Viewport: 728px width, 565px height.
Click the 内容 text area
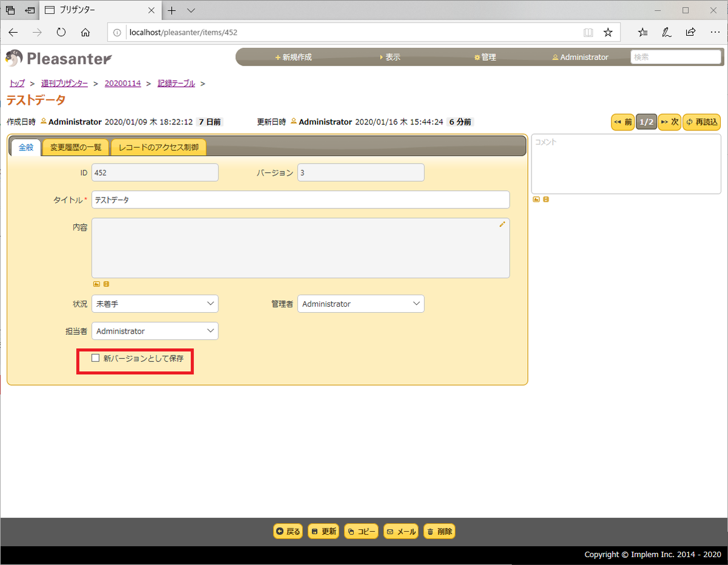coord(300,248)
